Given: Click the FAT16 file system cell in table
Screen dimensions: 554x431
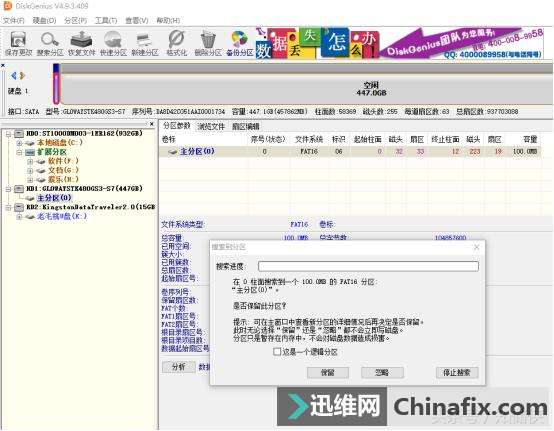Looking at the screenshot, I should click(309, 152).
